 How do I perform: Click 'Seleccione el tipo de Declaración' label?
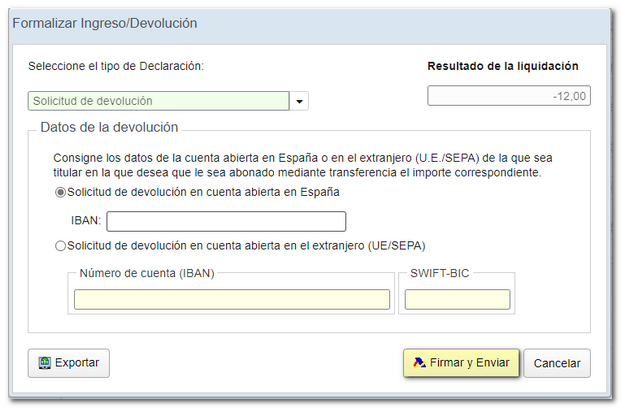click(x=115, y=66)
